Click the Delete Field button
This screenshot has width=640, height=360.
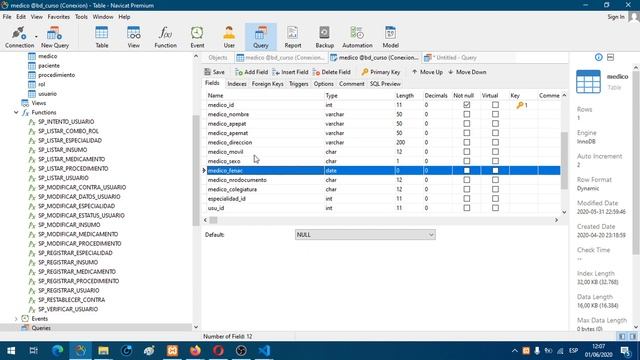coord(331,72)
